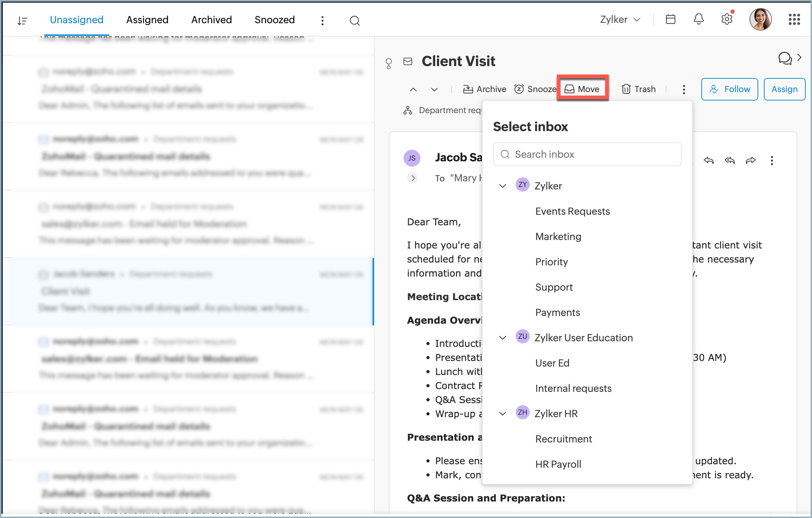Click the forward arrow icon
Viewport: 812px width, 518px height.
(x=750, y=161)
